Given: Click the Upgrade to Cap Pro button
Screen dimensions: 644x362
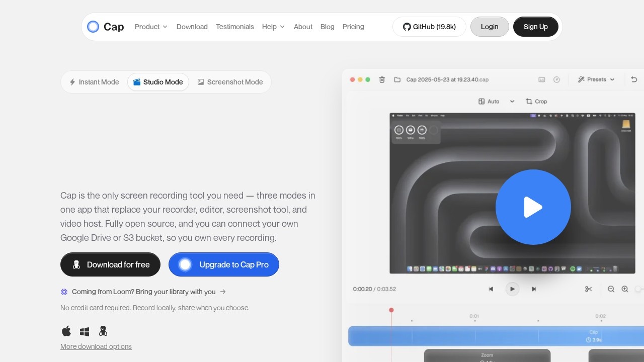Looking at the screenshot, I should coord(224,264).
